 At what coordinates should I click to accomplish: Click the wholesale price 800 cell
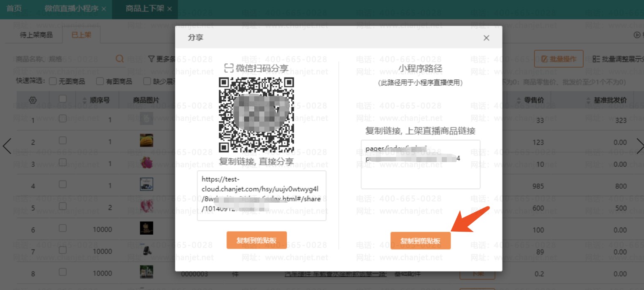coord(621,186)
